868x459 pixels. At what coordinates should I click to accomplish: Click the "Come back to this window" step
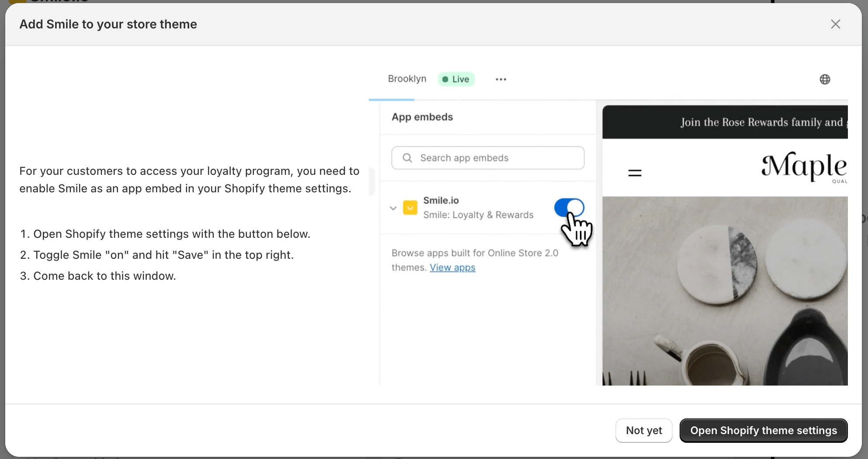click(104, 276)
